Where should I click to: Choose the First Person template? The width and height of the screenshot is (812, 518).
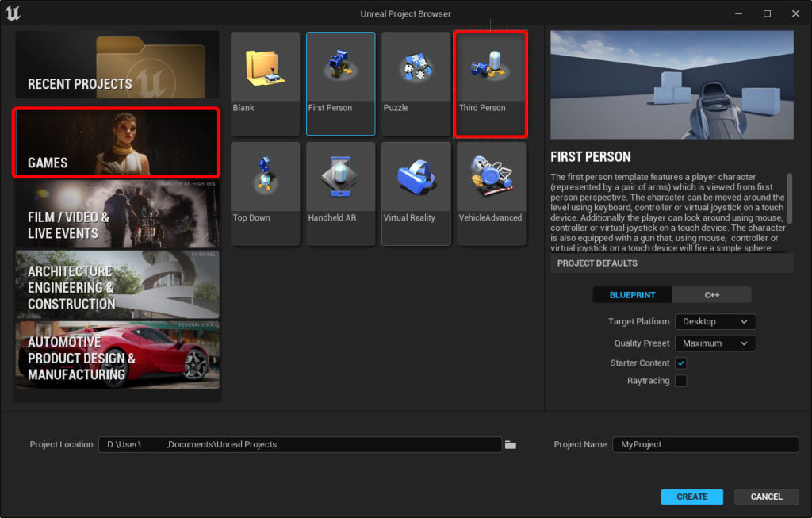[340, 83]
